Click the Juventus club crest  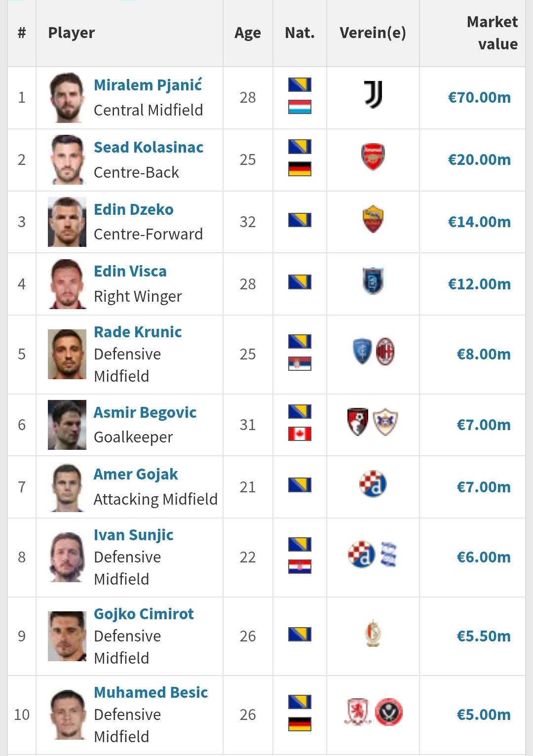tap(373, 95)
